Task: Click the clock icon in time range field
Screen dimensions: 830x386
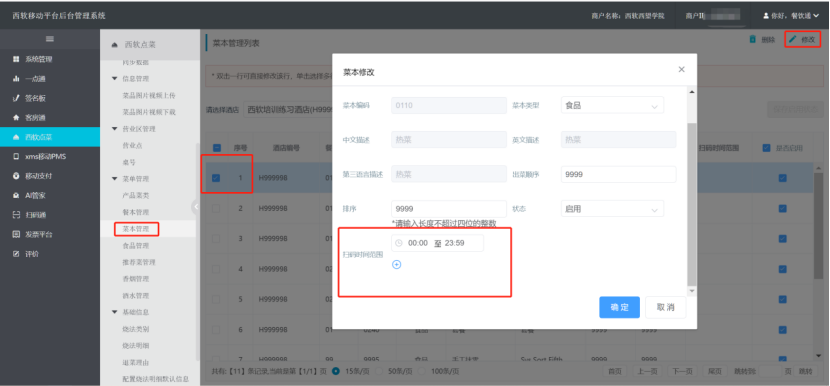Action: click(x=399, y=243)
